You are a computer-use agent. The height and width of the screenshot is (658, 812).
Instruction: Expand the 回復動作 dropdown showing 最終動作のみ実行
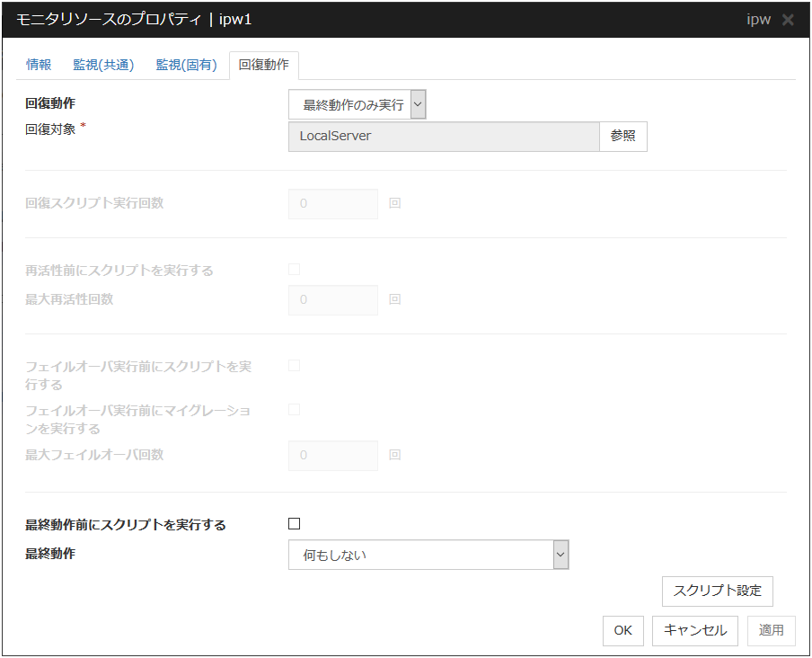point(357,105)
